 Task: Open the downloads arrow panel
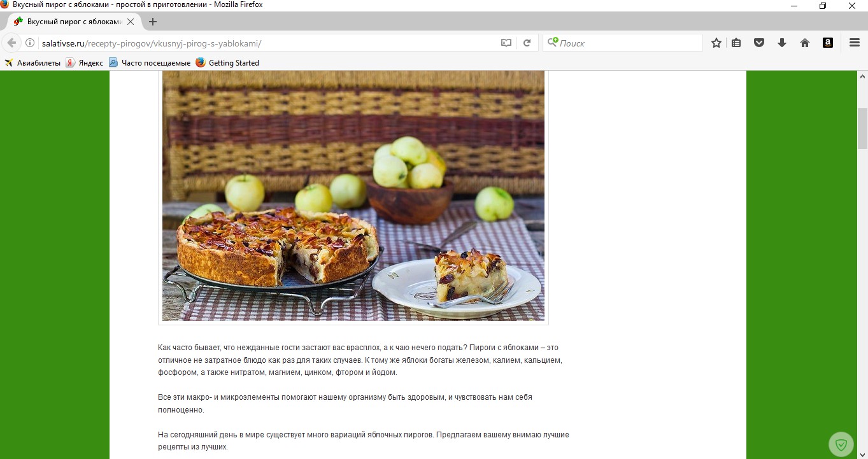point(782,43)
